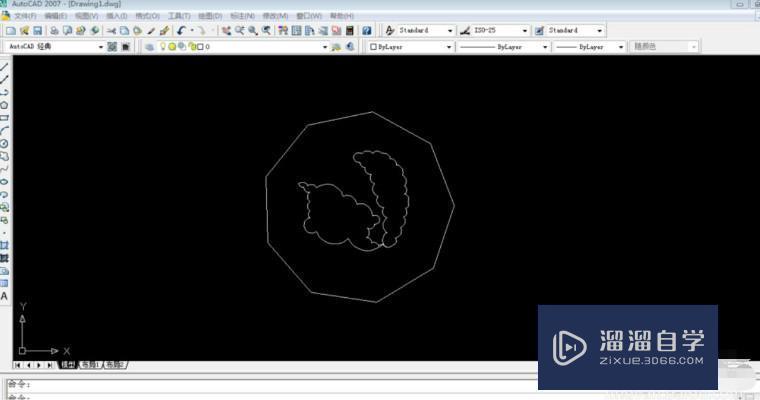This screenshot has width=760, height=400.
Task: Open the 工具(T) menu
Action: click(179, 16)
